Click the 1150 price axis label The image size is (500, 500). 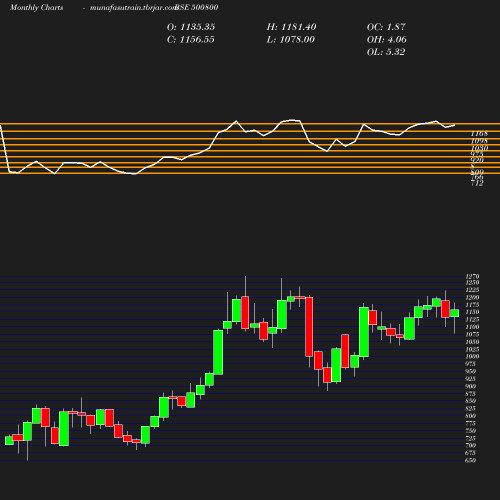click(x=472, y=312)
